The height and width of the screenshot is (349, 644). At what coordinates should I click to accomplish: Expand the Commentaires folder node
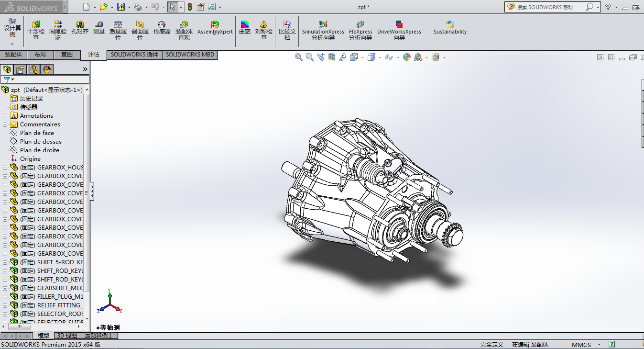[x=5, y=124]
